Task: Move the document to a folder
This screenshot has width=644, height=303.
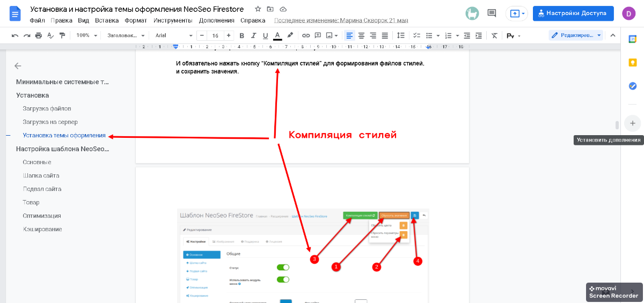Action: click(270, 10)
